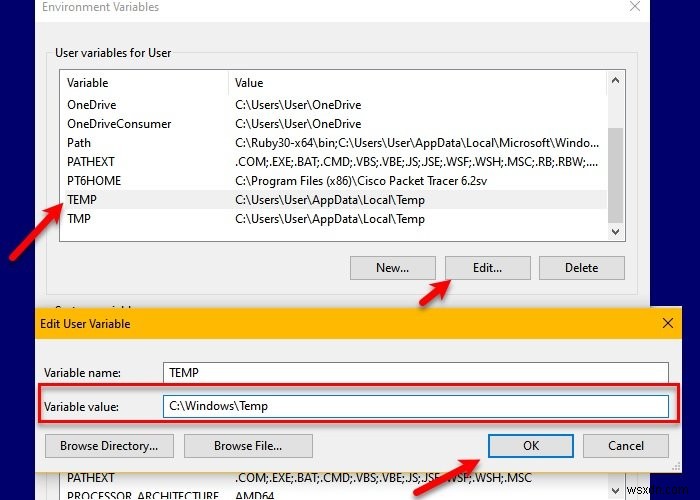
Task: Close the Environment Variables window
Action: (x=635, y=7)
